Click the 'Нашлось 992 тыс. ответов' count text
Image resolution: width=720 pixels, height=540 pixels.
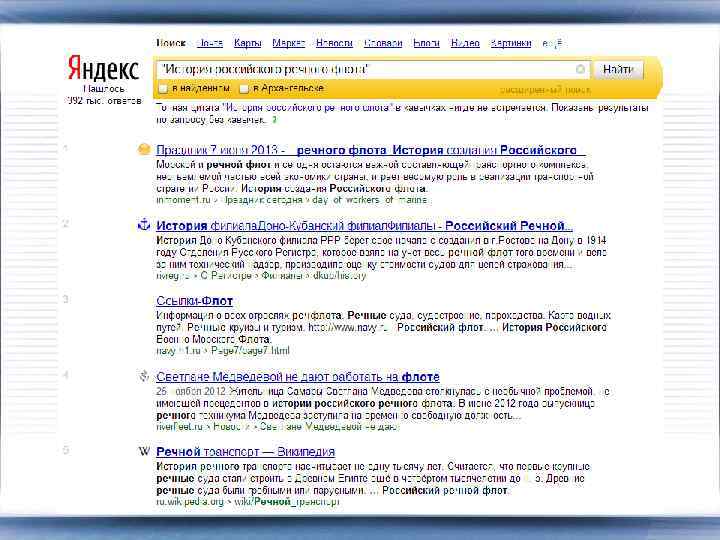coord(104,95)
